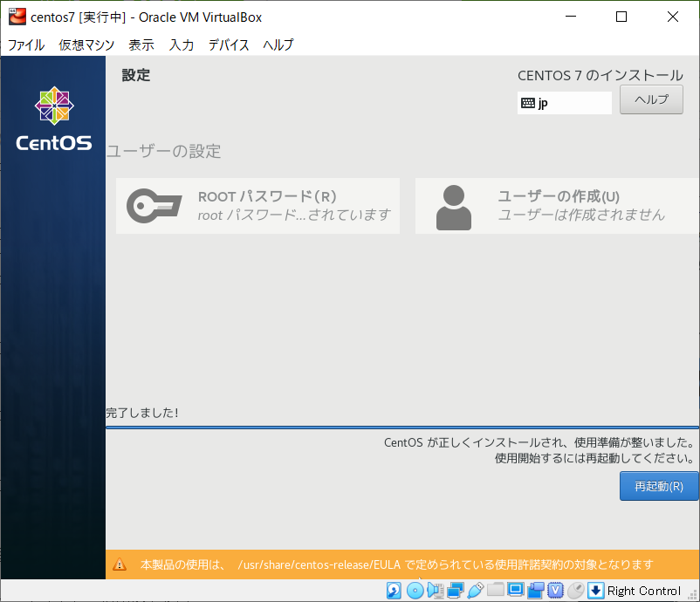
Task: Click the 再起動(R) reboot button
Action: pos(659,486)
